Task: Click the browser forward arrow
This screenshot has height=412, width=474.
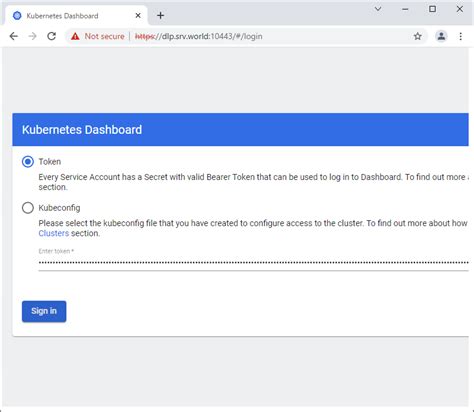Action: [x=32, y=36]
